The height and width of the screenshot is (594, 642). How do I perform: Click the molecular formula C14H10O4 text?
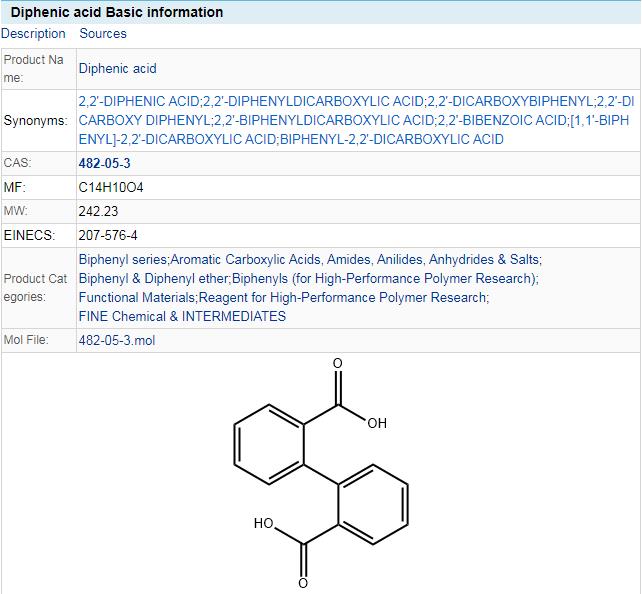[104, 187]
